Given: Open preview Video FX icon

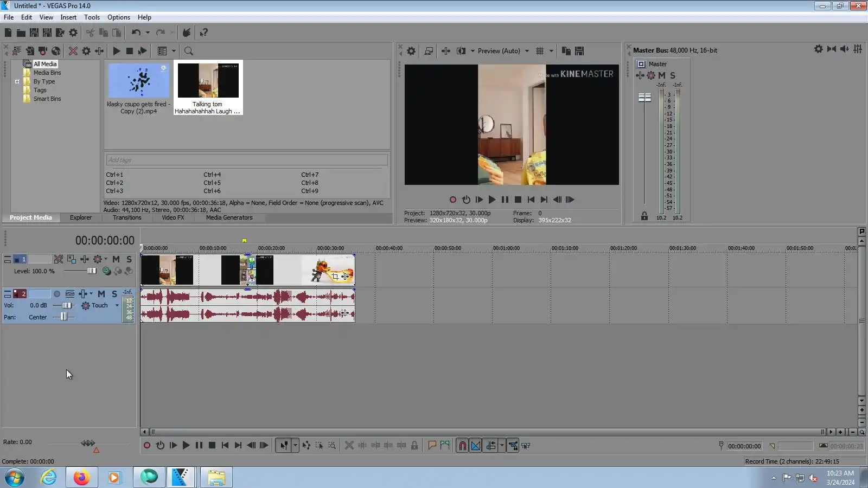Looking at the screenshot, I should click(x=445, y=51).
